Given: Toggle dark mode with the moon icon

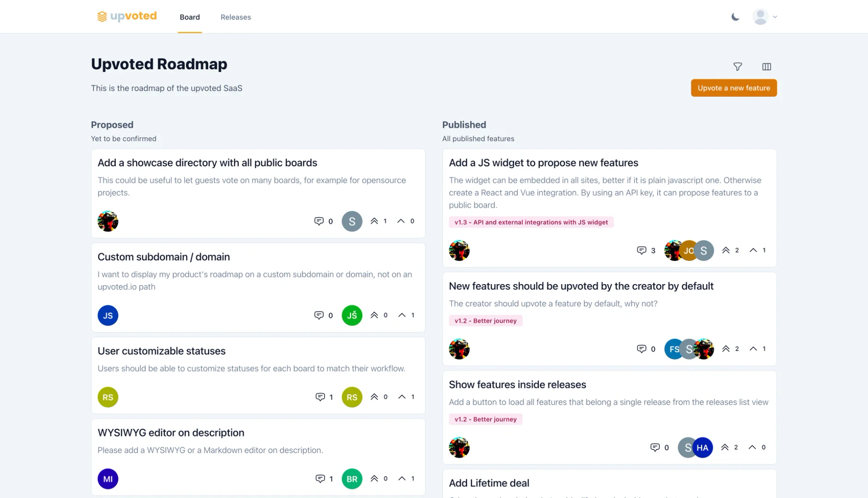Looking at the screenshot, I should click(x=735, y=16).
